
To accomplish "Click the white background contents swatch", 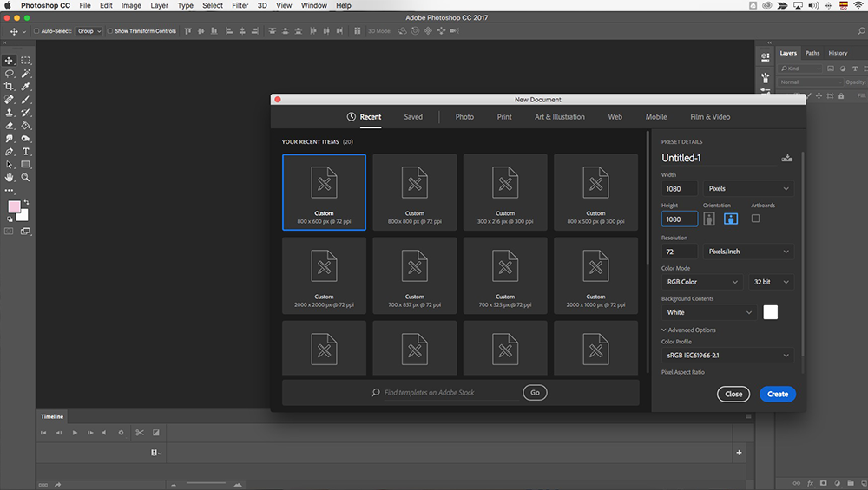I will tap(770, 312).
